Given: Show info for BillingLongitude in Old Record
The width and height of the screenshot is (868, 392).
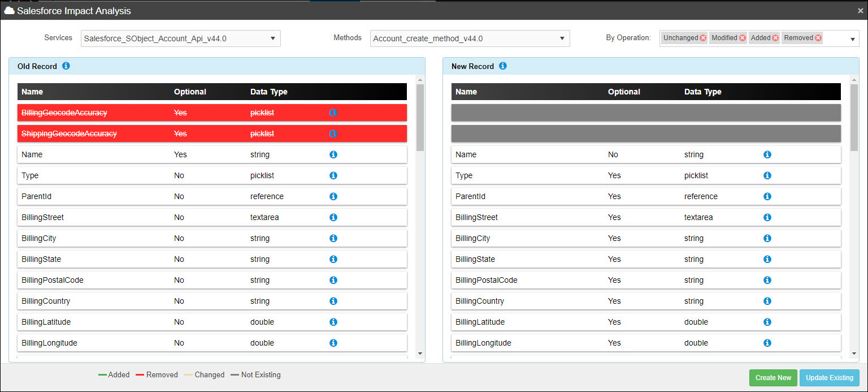Looking at the screenshot, I should pos(333,343).
